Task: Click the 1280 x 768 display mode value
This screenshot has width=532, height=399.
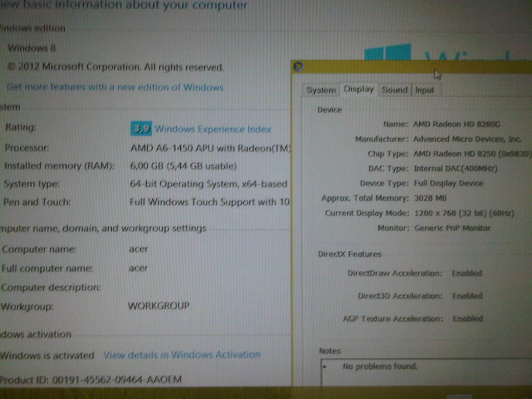Action: coord(464,213)
